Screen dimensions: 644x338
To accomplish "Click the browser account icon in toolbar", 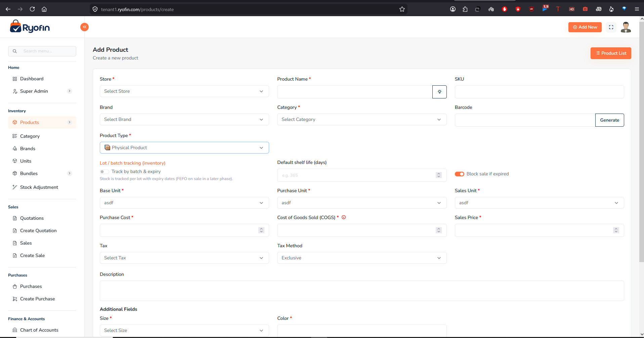I will [453, 9].
